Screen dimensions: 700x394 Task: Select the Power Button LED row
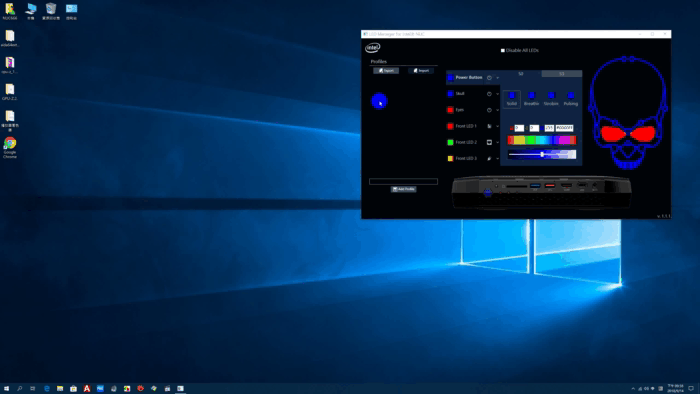coord(473,78)
